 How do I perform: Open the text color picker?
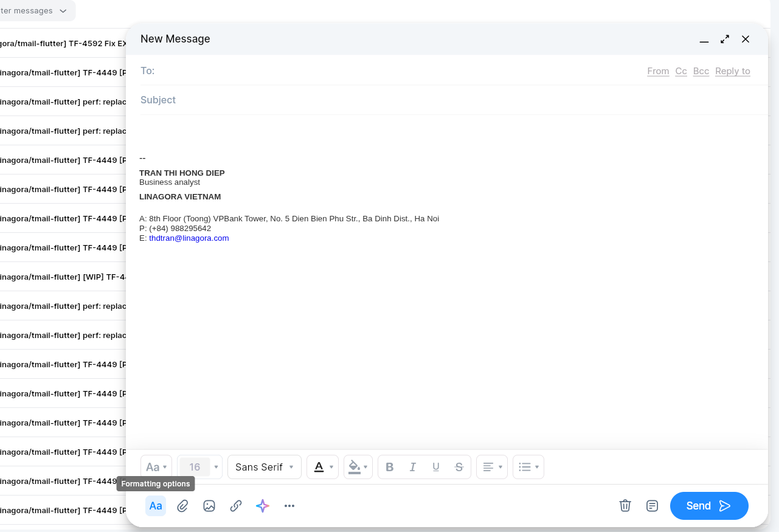[x=322, y=467]
